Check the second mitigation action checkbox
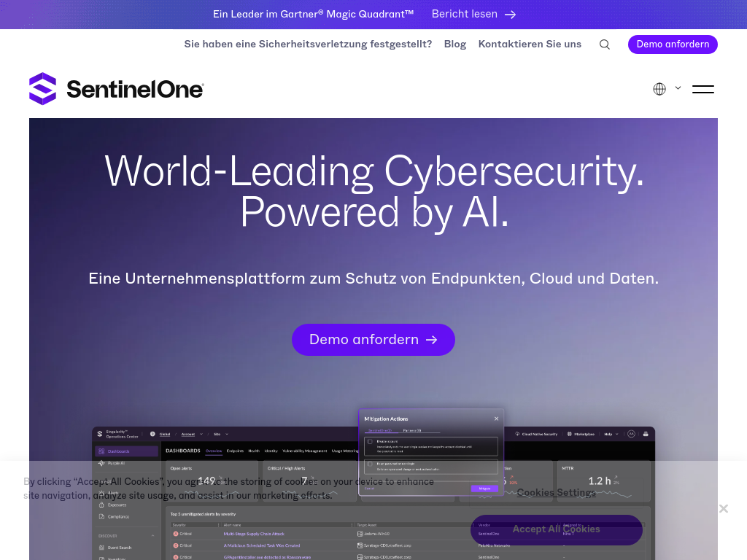The image size is (747, 560). point(370,464)
